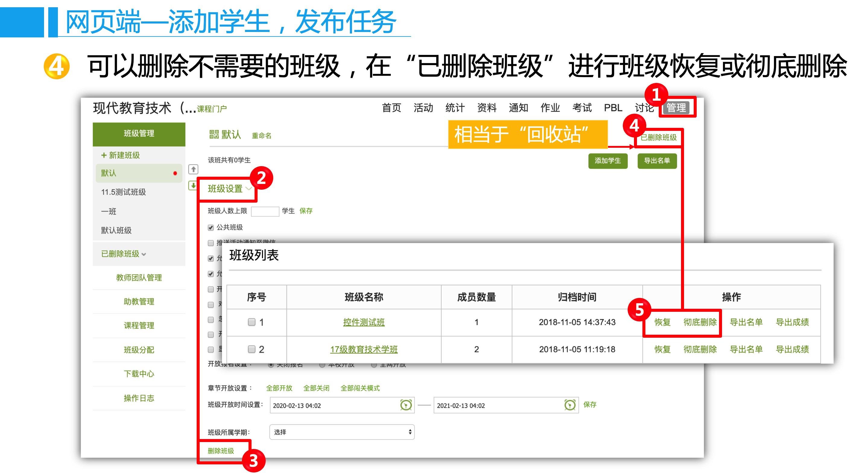Open the 管理 navigation tab
This screenshot has height=474, width=868.
[676, 108]
